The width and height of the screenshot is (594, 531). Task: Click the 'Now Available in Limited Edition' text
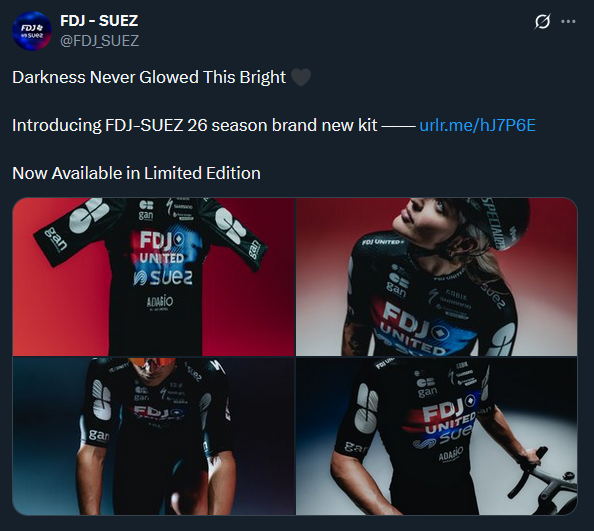click(x=136, y=173)
